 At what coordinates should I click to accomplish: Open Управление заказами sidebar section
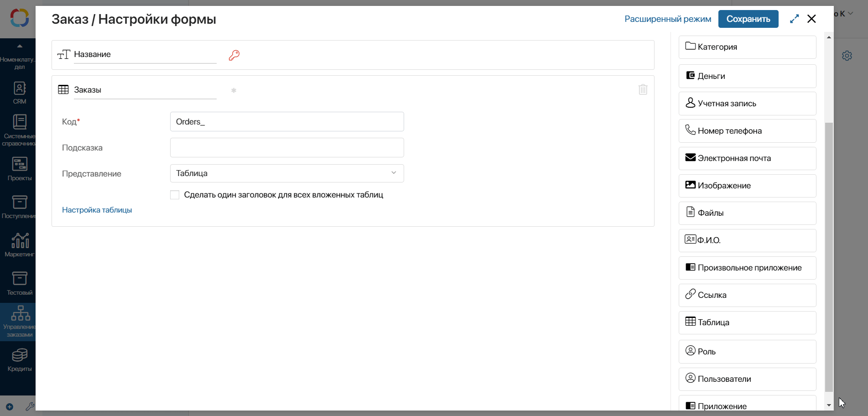coord(18,322)
